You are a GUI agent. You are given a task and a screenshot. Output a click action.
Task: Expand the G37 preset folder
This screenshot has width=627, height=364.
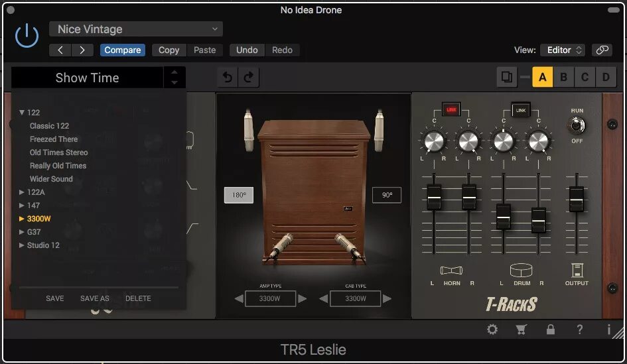[22, 232]
